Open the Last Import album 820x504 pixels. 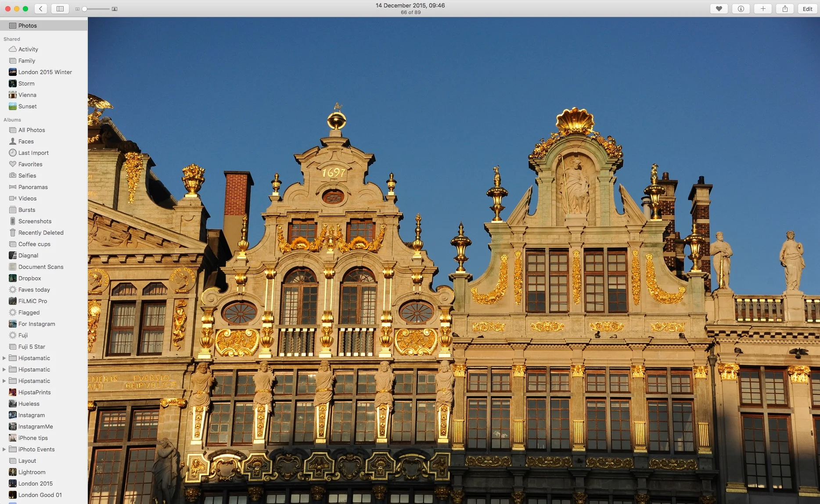(x=32, y=153)
